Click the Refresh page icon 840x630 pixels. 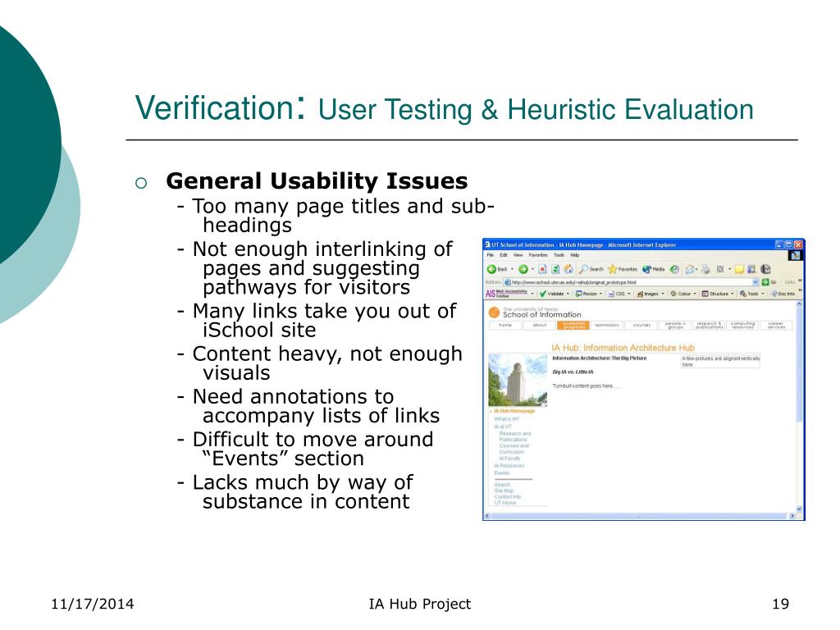[555, 269]
